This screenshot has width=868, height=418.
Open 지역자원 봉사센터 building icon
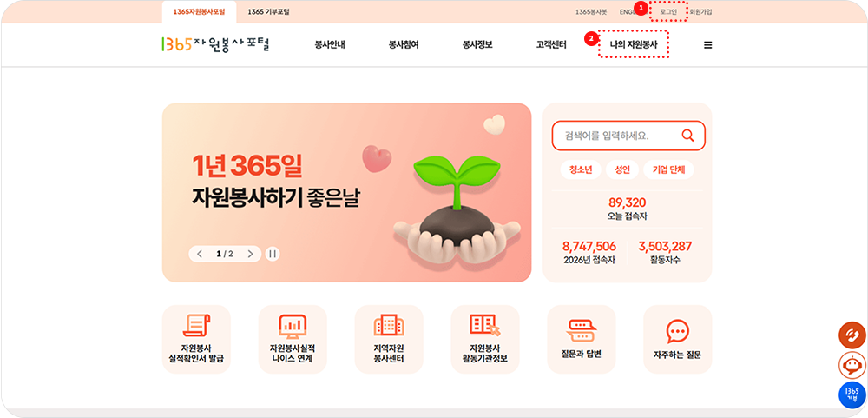click(x=389, y=325)
